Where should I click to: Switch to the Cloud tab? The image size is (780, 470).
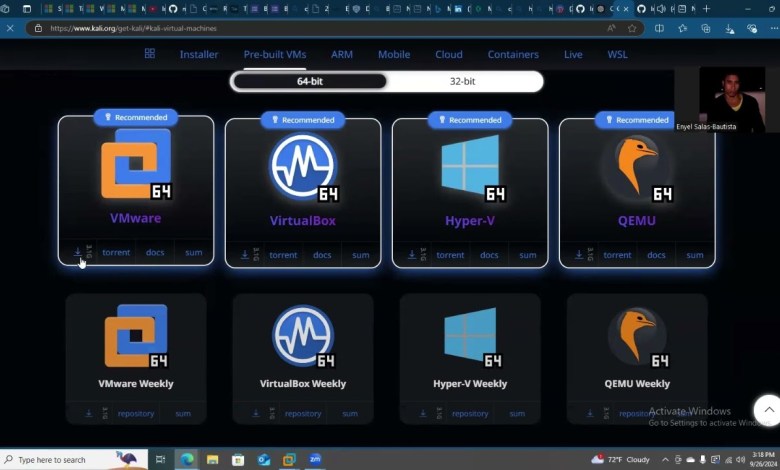tap(449, 54)
